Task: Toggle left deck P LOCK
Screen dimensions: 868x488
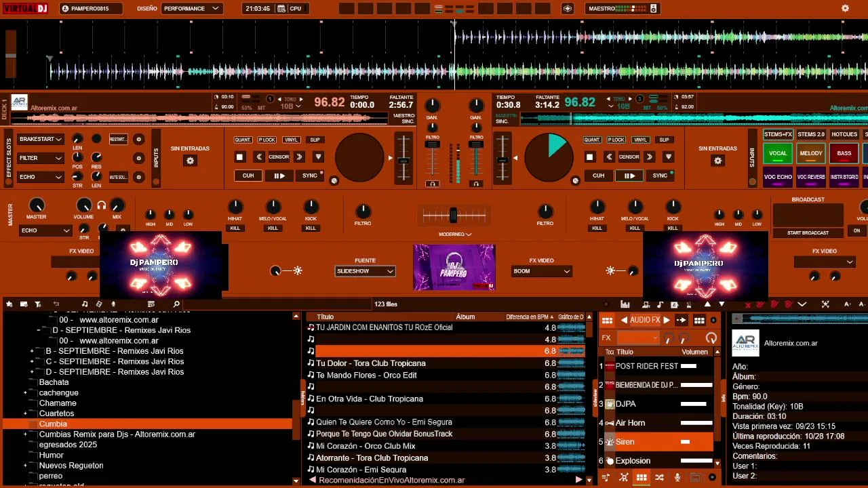Action: coord(267,140)
